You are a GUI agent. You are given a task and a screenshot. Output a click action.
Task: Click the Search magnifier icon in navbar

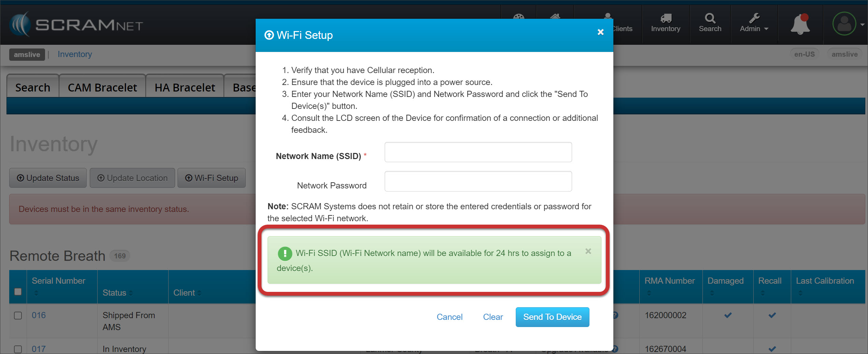click(x=710, y=18)
